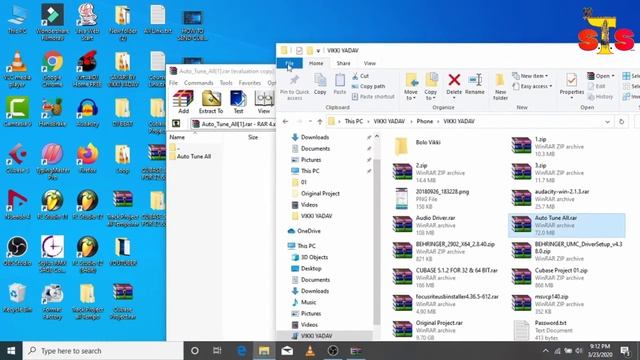Select OneDrive in the navigation pane
The image size is (640, 360).
pos(309,231)
